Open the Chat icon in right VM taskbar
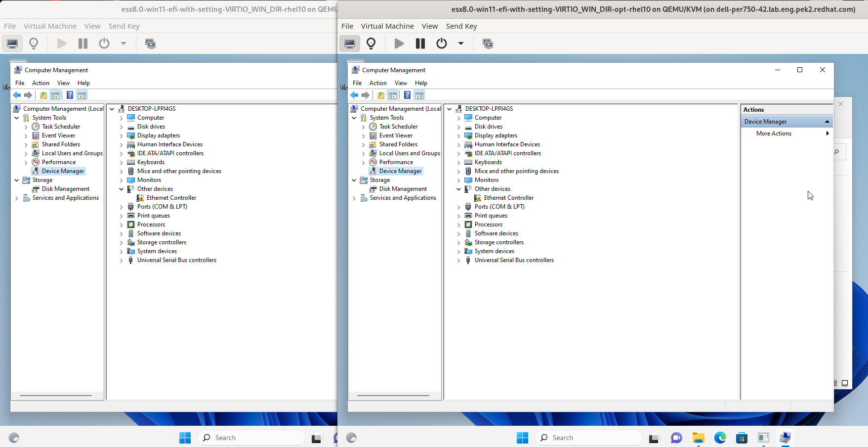The image size is (868, 447). click(x=676, y=438)
